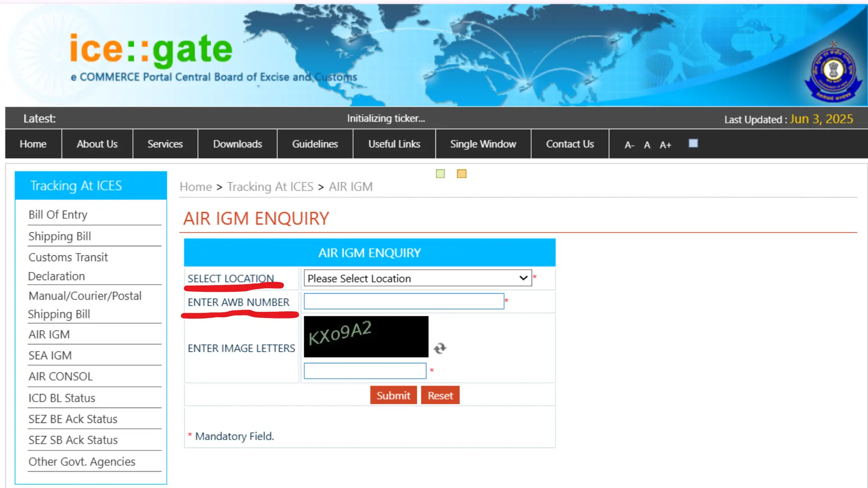Open Bill Of Entry tracking link

pos(58,215)
